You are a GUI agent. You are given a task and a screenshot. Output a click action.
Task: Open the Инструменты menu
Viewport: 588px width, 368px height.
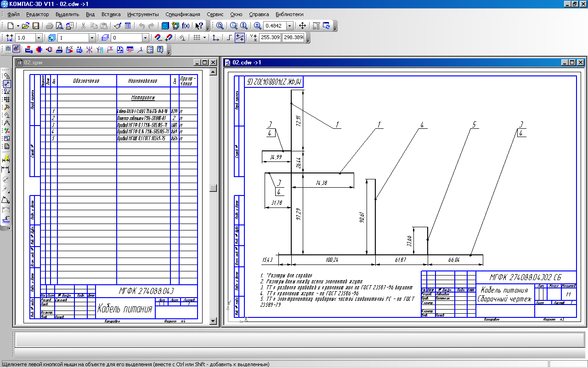143,14
